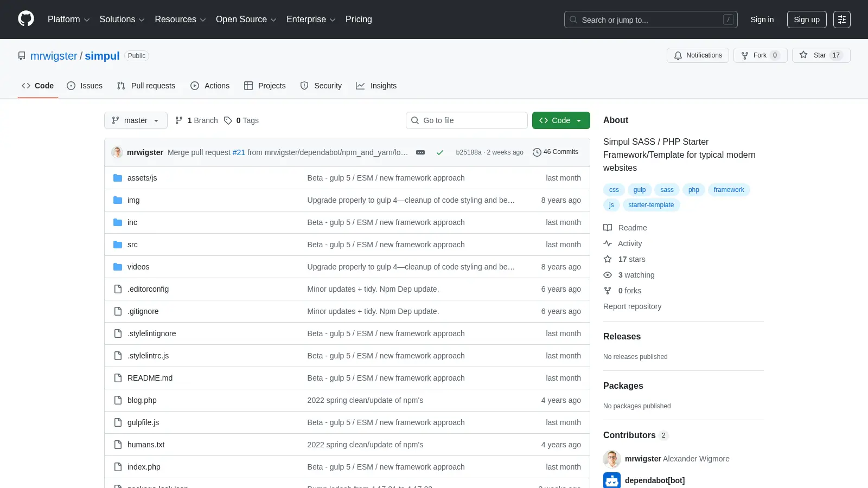
Task: Switch to the Pull requests tab
Action: pos(146,86)
